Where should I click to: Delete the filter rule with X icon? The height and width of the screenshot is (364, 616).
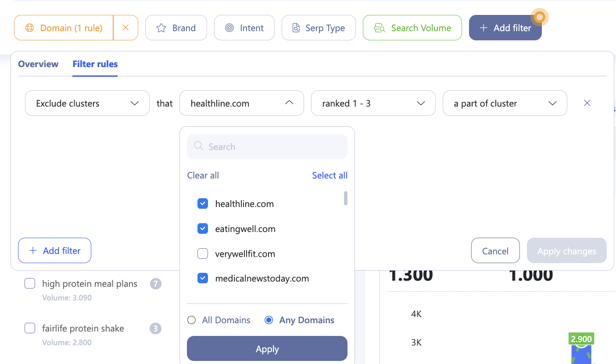(x=587, y=103)
